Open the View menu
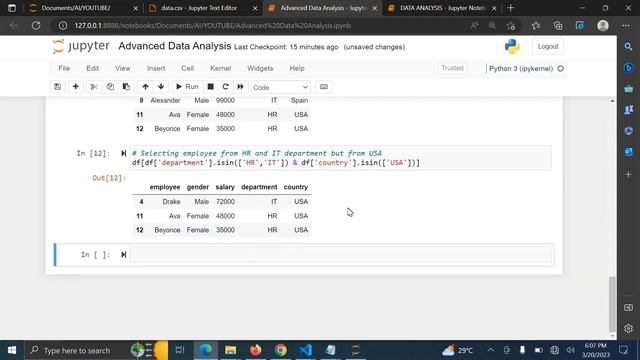 click(x=123, y=68)
